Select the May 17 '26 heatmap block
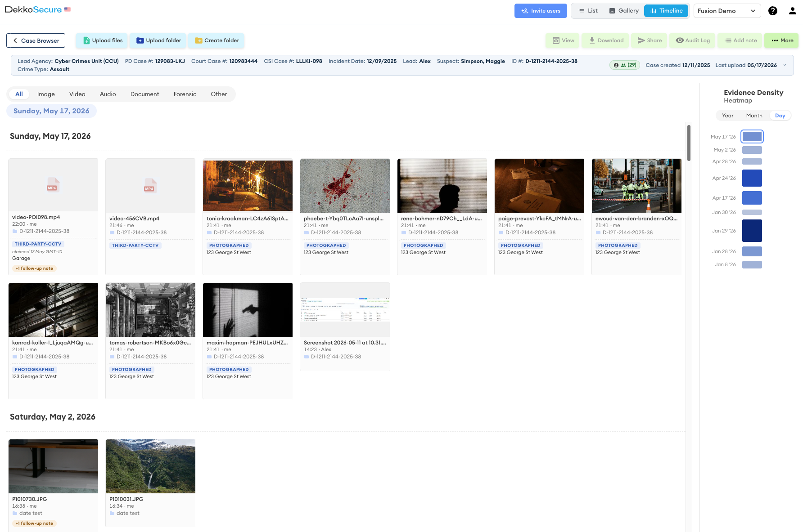Viewport: 803px width, 532px height. 752,136
